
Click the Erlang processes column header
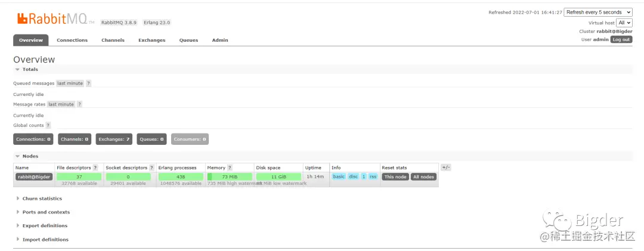click(177, 168)
